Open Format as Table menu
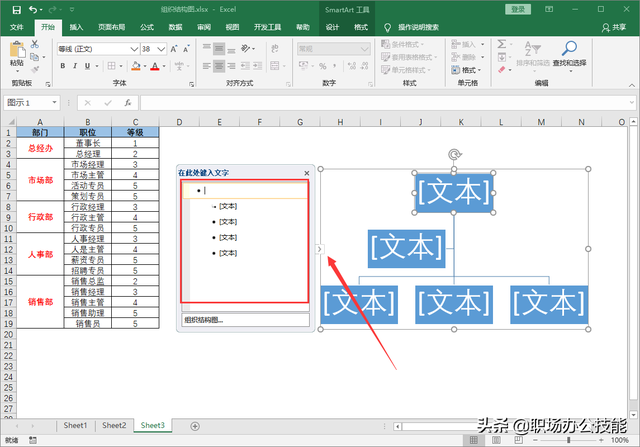Image resolution: width=640 pixels, height=447 pixels. (x=409, y=57)
